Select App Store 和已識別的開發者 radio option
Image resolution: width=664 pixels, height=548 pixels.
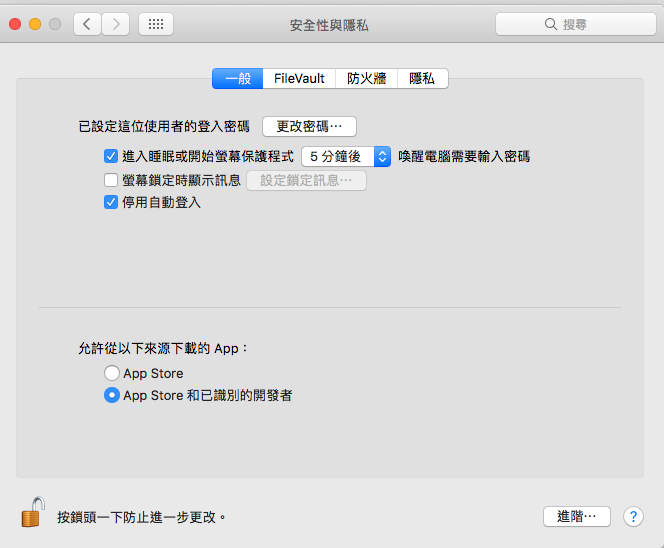[111, 395]
